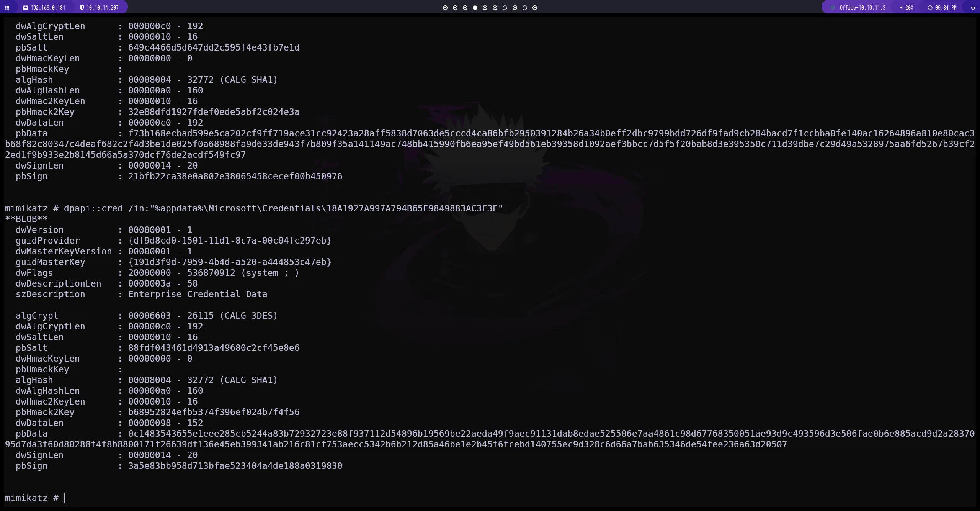Click the 10.10.14.207 VPN address label

pyautogui.click(x=102, y=8)
